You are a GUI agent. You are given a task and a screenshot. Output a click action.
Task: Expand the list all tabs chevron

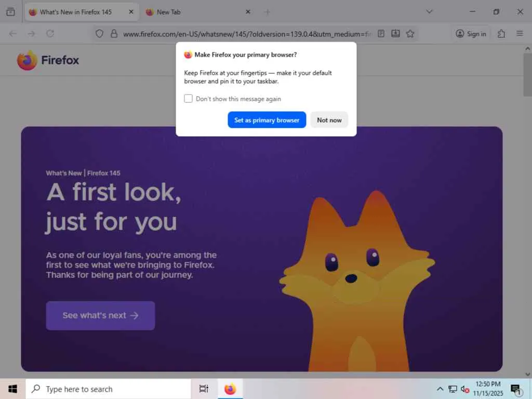pyautogui.click(x=429, y=12)
